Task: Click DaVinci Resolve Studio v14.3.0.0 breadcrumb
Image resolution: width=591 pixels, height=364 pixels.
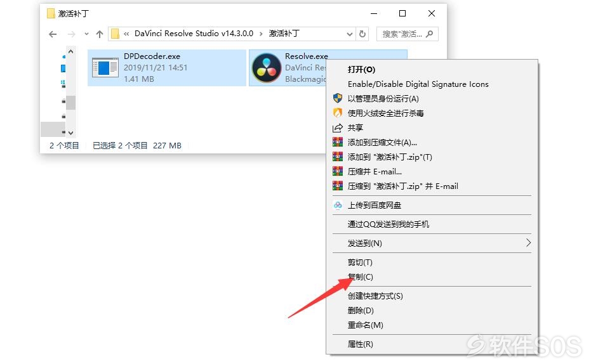Action: click(194, 34)
